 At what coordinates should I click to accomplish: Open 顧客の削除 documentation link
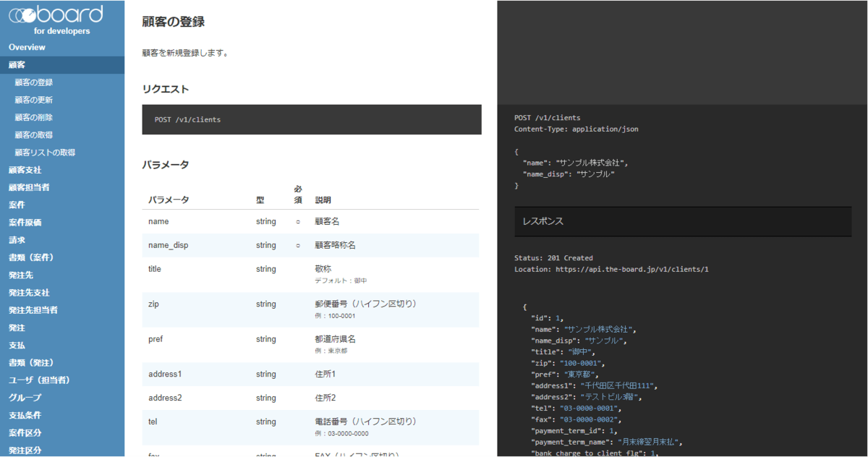pos(33,117)
